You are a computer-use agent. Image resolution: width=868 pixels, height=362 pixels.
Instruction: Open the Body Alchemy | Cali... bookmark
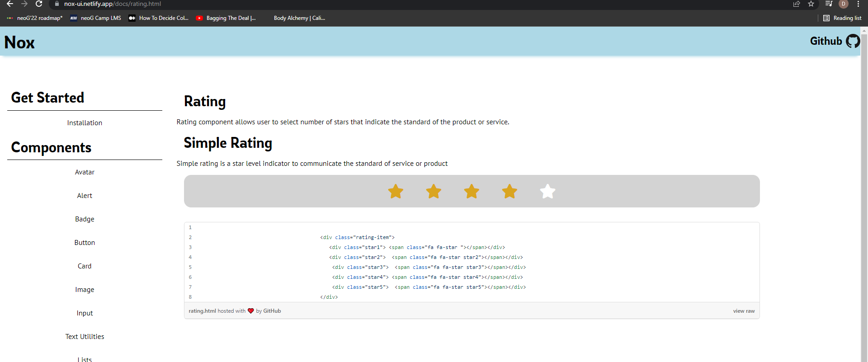(299, 18)
